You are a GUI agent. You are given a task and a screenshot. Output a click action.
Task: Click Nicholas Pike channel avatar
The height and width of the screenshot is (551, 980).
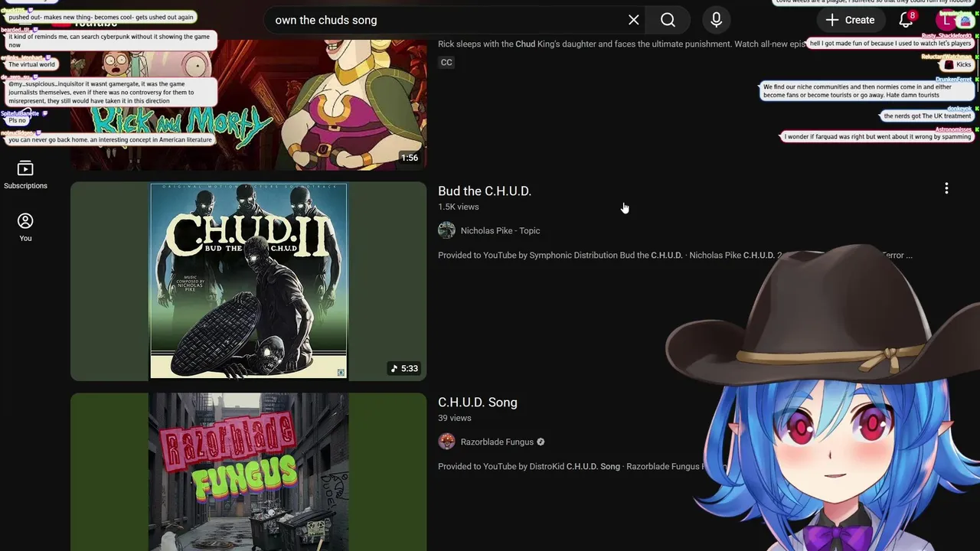pos(446,230)
